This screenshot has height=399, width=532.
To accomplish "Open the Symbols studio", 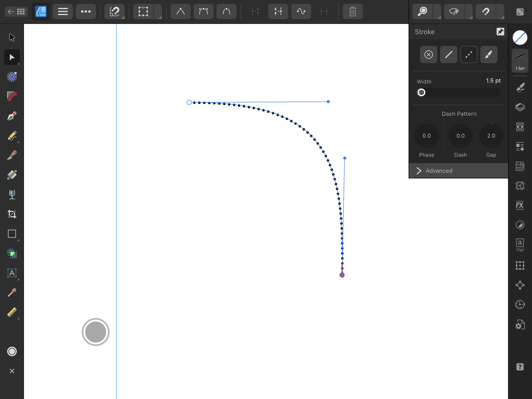I will [520, 186].
